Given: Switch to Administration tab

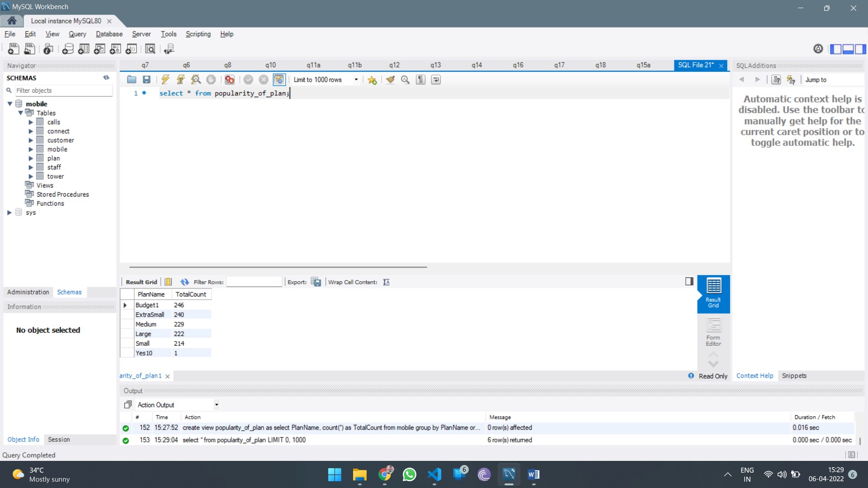Looking at the screenshot, I should click(x=28, y=292).
